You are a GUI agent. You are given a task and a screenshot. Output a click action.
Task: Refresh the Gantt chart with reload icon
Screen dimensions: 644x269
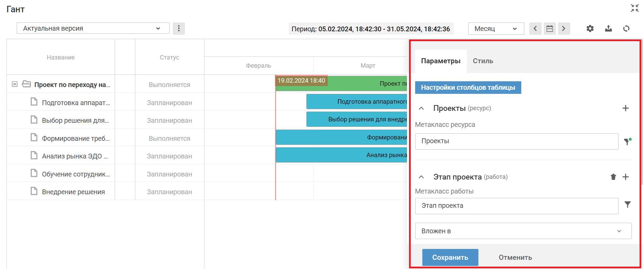626,29
